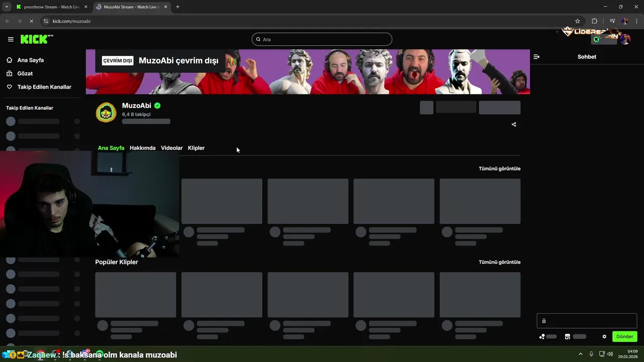Click the taskbar network display icon
This screenshot has height=362, width=644.
pos(601,354)
